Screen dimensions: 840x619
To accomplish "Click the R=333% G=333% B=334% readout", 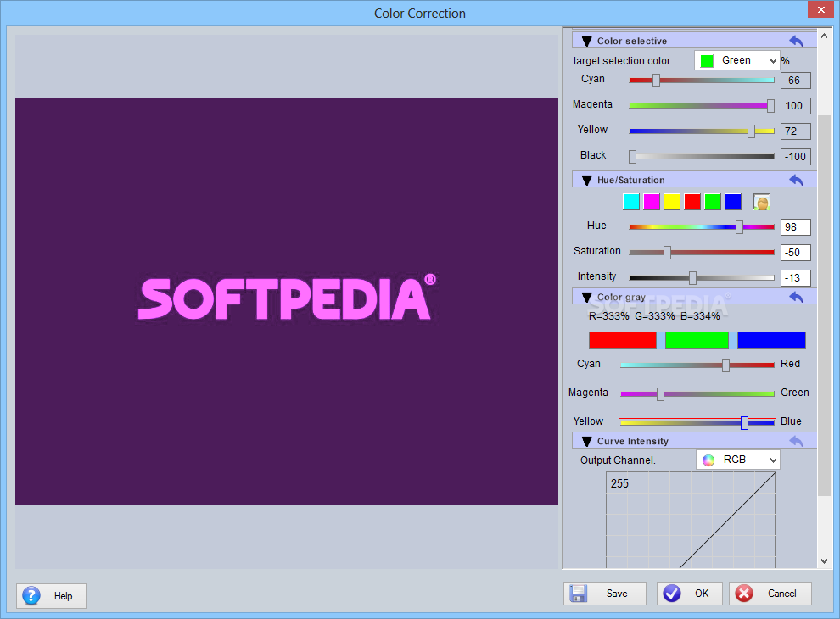I will tap(654, 316).
